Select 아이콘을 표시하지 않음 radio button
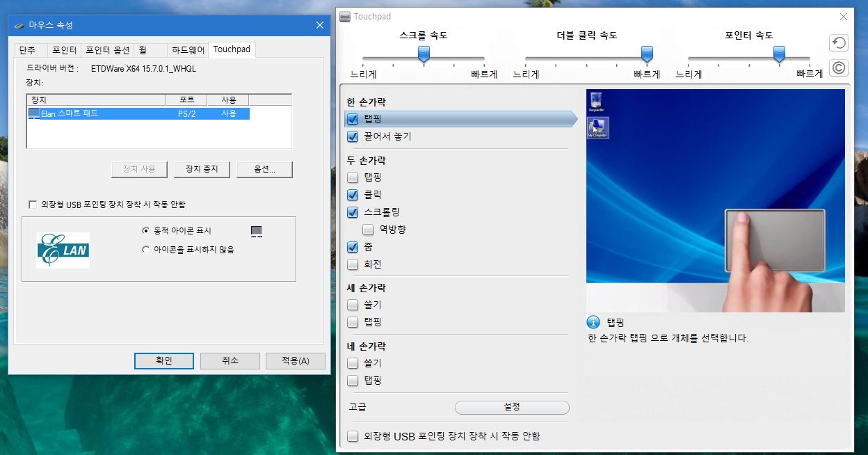This screenshot has height=455, width=868. click(x=145, y=249)
